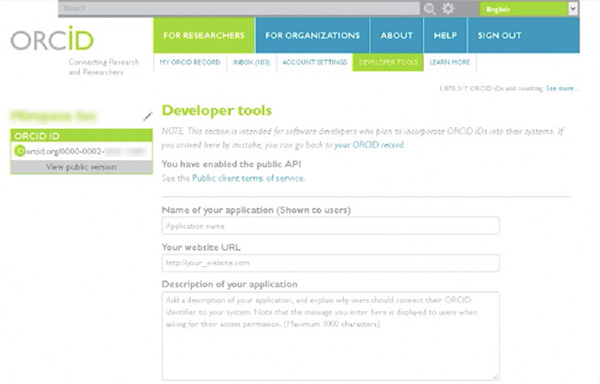Click 'Description of your application' label
Viewport: 600px width, 384px height.
click(230, 284)
